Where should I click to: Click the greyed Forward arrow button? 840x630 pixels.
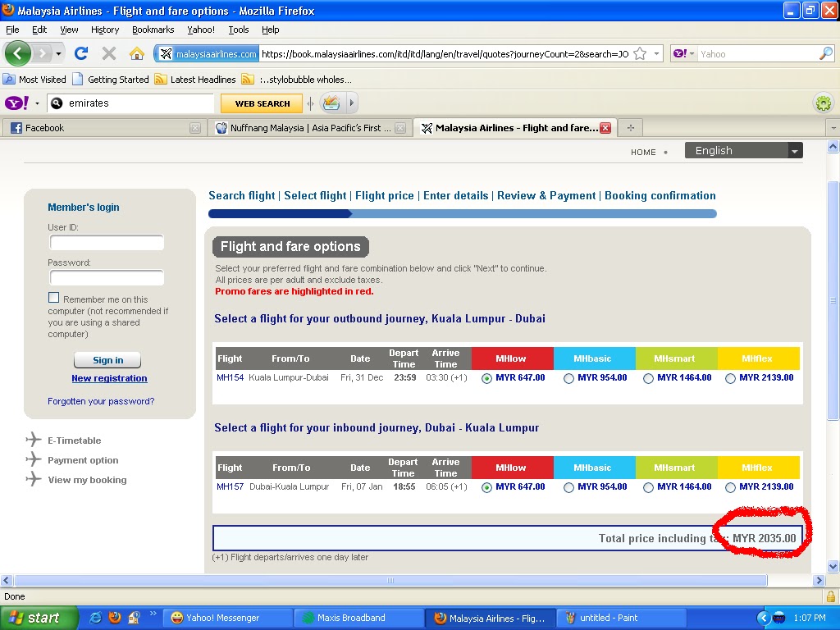[43, 53]
